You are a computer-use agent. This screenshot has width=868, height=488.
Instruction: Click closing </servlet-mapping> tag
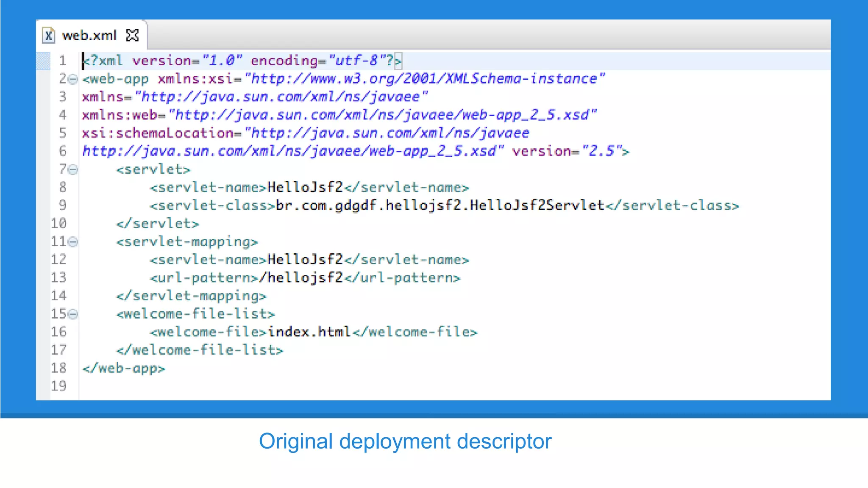pyautogui.click(x=191, y=296)
